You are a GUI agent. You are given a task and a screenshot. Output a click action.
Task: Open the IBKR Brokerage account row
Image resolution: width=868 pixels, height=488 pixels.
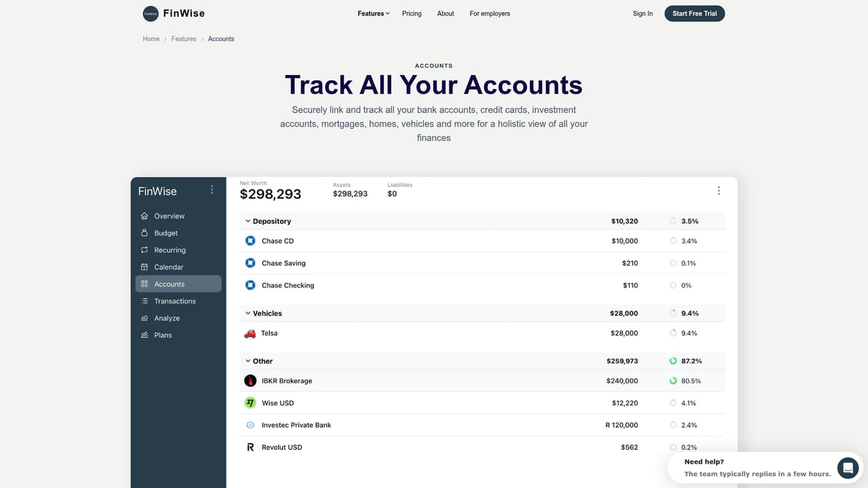coord(482,381)
